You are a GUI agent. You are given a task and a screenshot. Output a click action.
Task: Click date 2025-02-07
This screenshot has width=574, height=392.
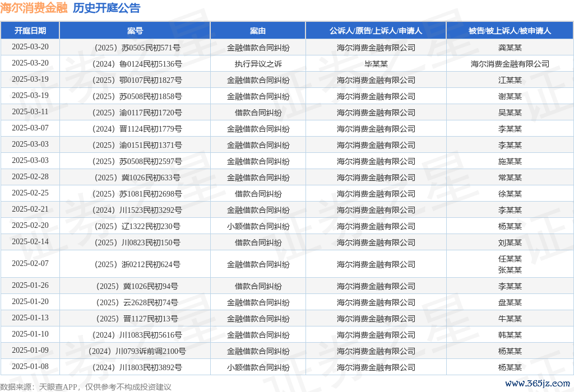pos(30,263)
